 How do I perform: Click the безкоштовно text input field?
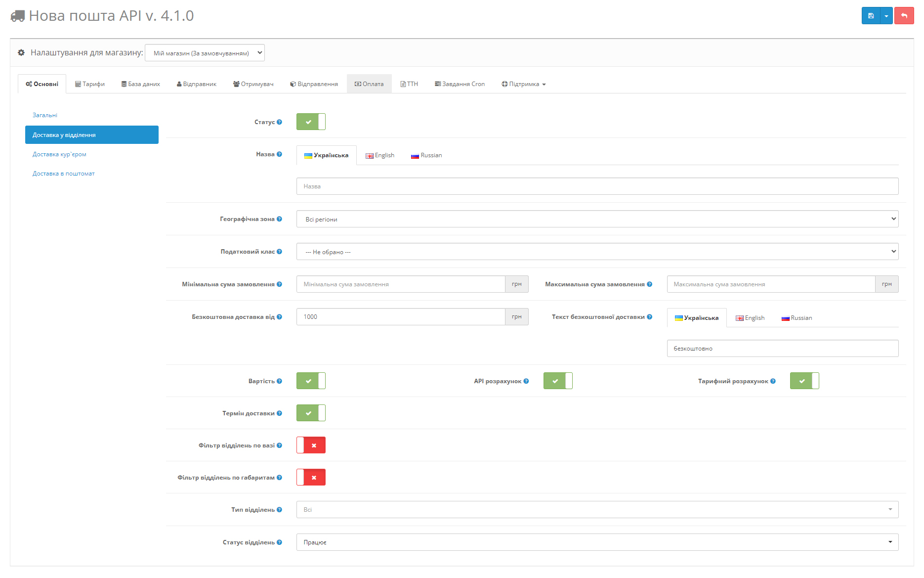click(783, 349)
